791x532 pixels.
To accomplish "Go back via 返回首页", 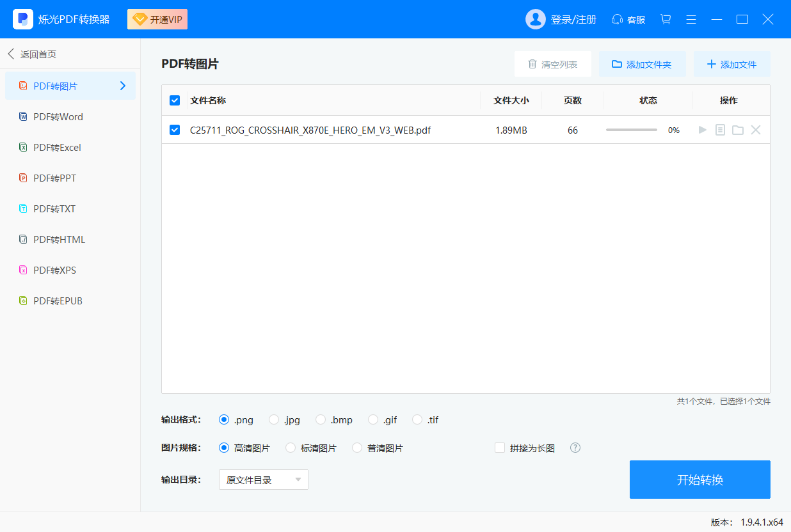I will click(x=32, y=54).
